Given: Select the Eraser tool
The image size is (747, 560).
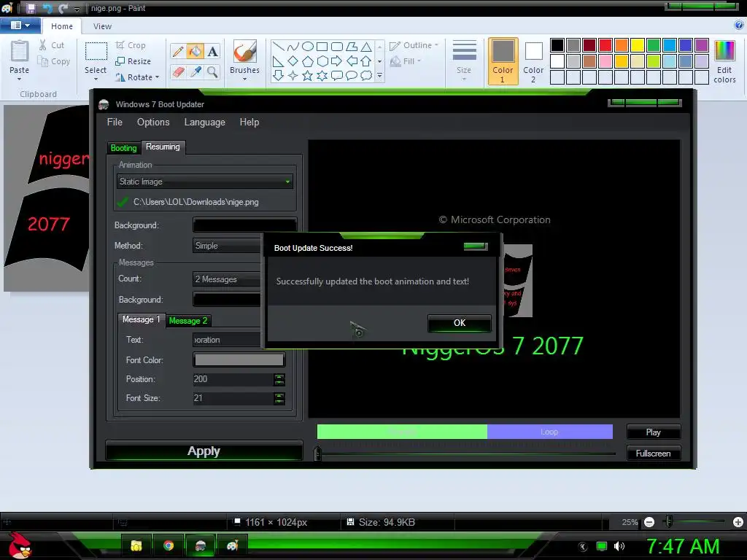Looking at the screenshot, I should tap(178, 72).
